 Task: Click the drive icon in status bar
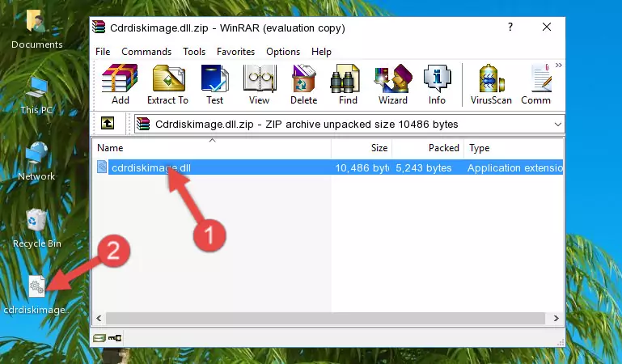[x=99, y=338]
